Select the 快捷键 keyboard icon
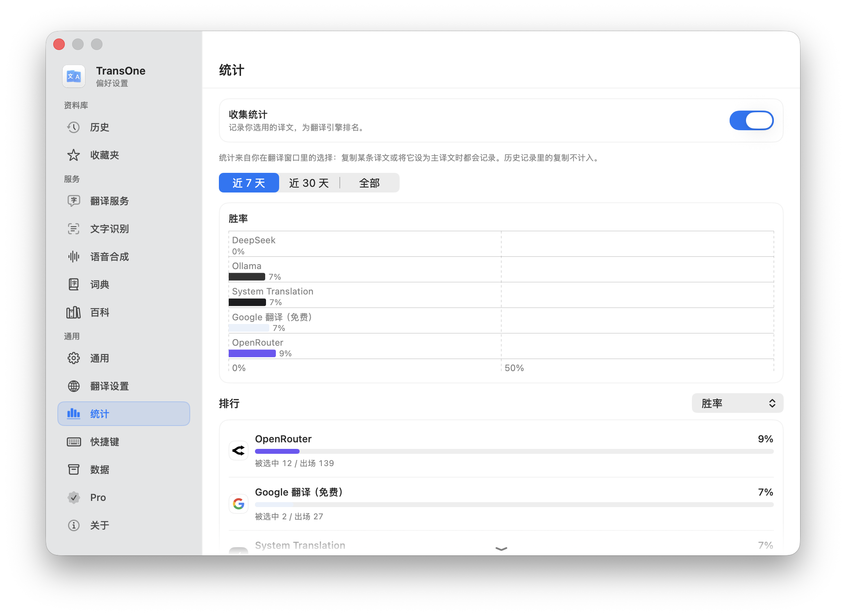Viewport: 846px width, 616px height. coord(74,442)
